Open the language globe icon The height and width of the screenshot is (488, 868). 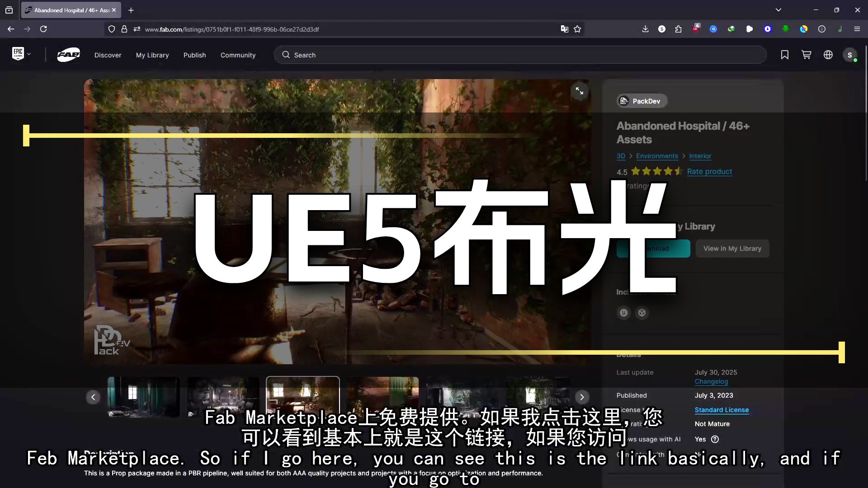click(x=828, y=55)
